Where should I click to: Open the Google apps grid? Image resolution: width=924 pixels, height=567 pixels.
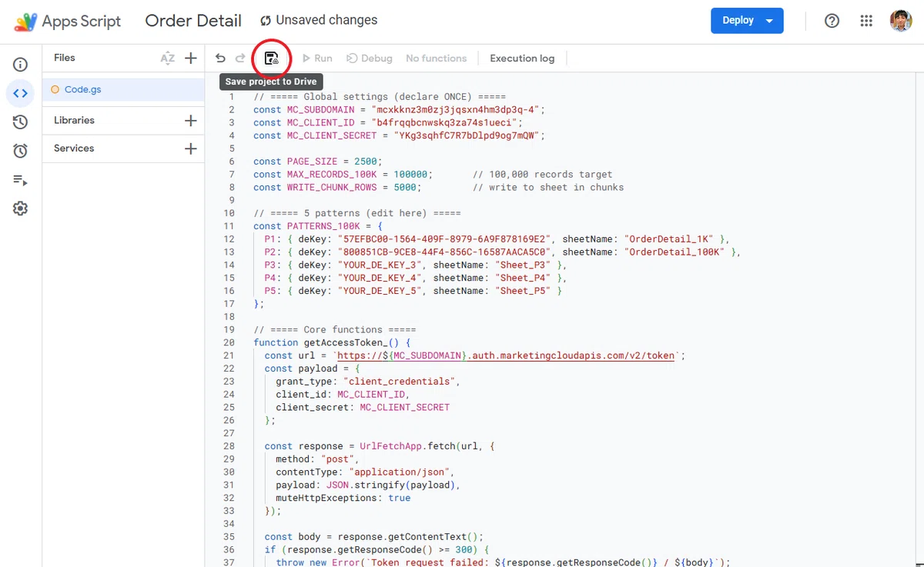pyautogui.click(x=866, y=21)
